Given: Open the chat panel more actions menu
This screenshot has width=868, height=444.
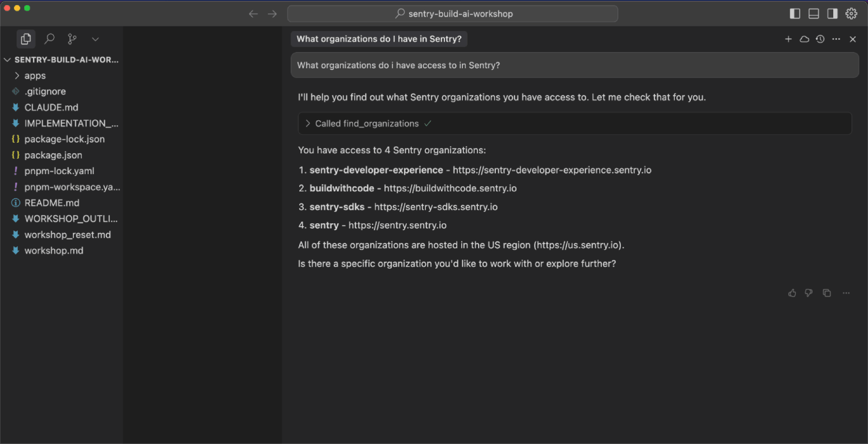Looking at the screenshot, I should tap(836, 39).
